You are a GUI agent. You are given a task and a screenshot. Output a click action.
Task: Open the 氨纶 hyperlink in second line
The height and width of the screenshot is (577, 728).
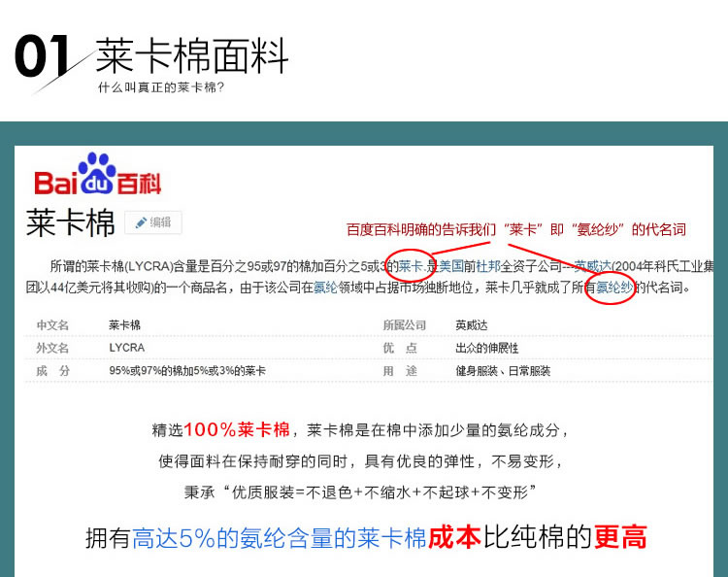click(x=325, y=288)
